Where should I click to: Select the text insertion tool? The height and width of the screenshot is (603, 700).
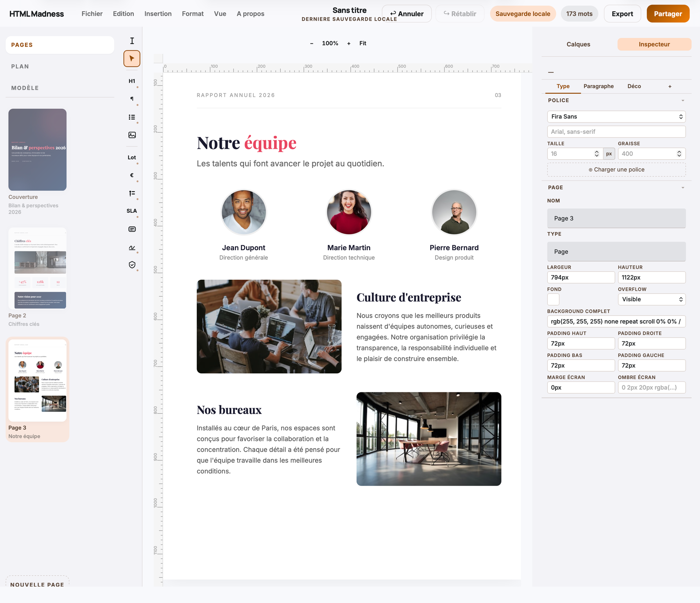point(132,41)
